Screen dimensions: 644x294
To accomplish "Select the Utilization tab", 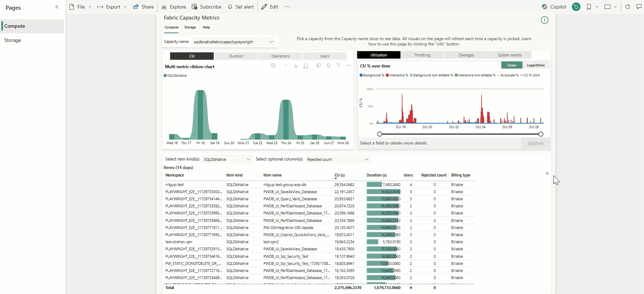I will [379, 55].
